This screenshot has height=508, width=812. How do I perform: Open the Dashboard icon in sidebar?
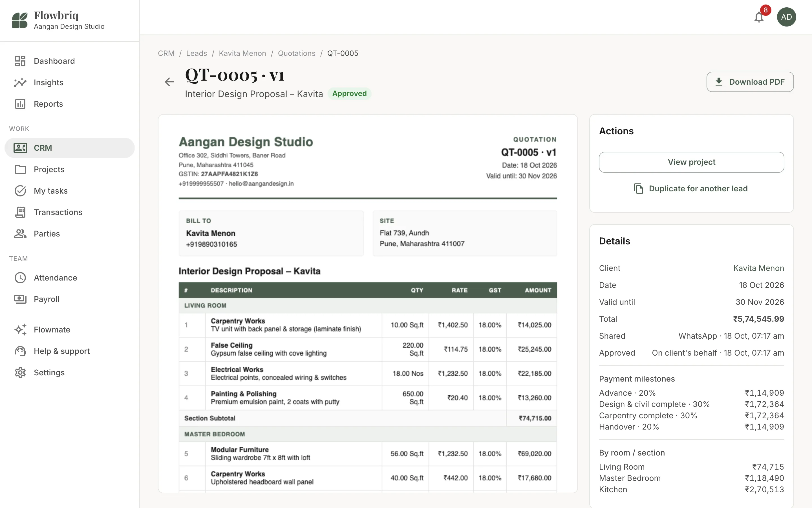[x=20, y=61]
